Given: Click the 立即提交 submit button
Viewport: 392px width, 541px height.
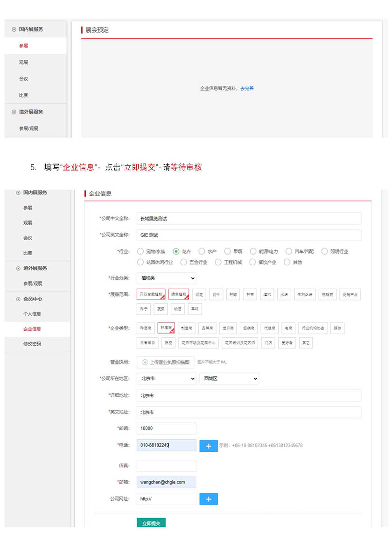Looking at the screenshot, I should 151,523.
